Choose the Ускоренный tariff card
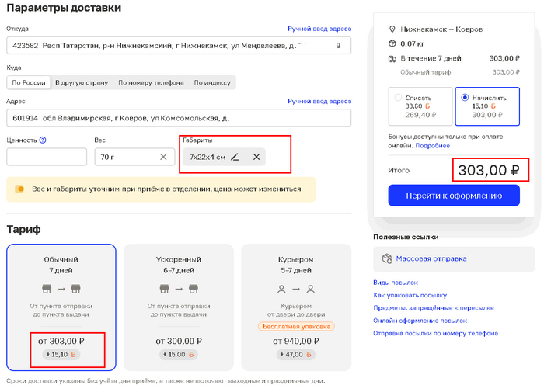 179,307
